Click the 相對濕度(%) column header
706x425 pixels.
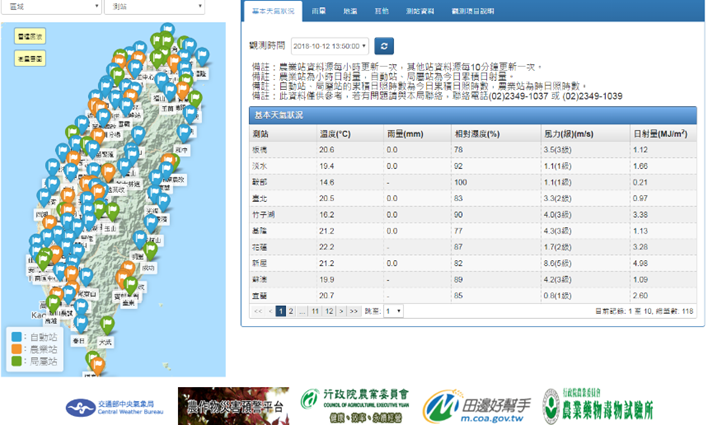click(x=496, y=134)
